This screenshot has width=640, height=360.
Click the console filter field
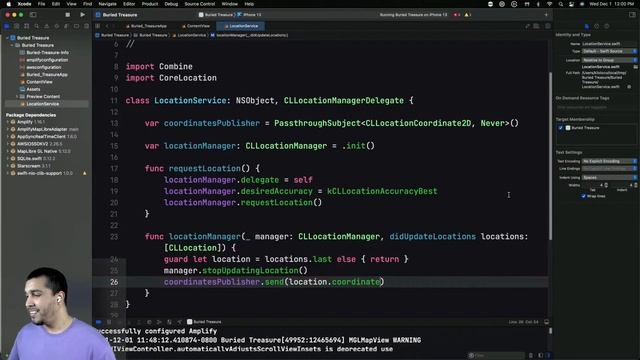coord(496,356)
